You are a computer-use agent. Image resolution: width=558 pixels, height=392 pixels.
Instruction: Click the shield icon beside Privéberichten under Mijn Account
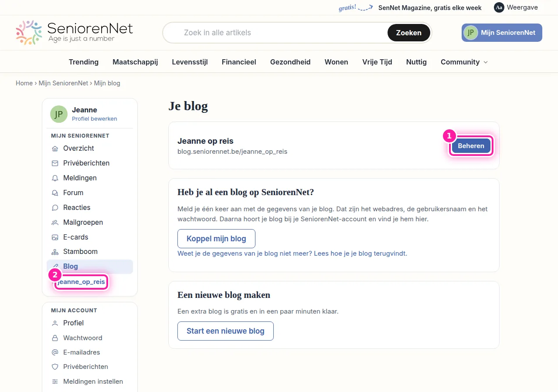click(55, 367)
